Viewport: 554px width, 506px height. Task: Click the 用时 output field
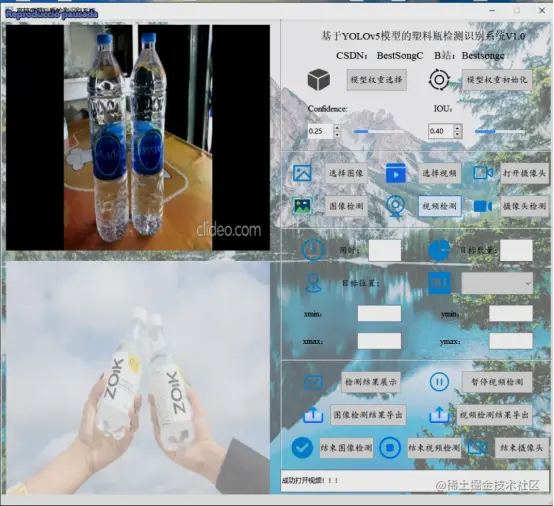tap(384, 250)
